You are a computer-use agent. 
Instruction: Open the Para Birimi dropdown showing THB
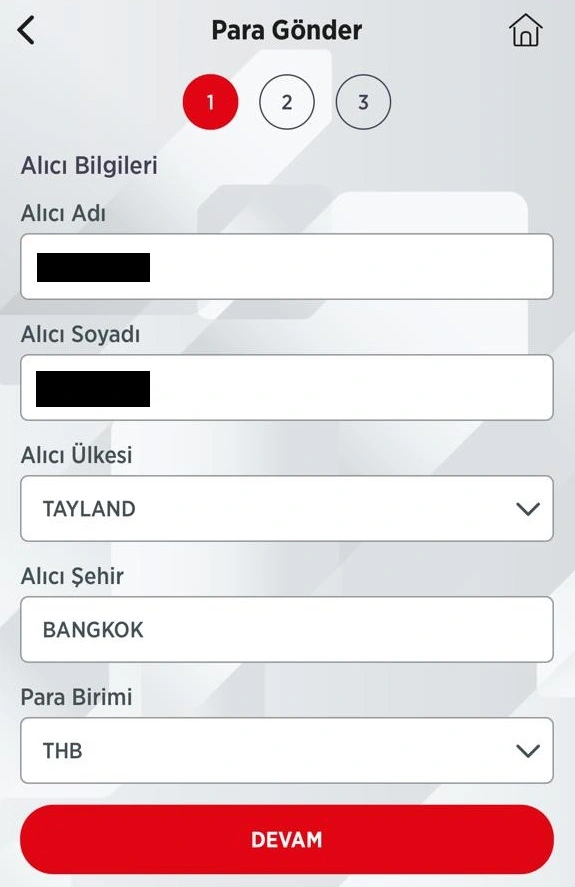pos(287,751)
